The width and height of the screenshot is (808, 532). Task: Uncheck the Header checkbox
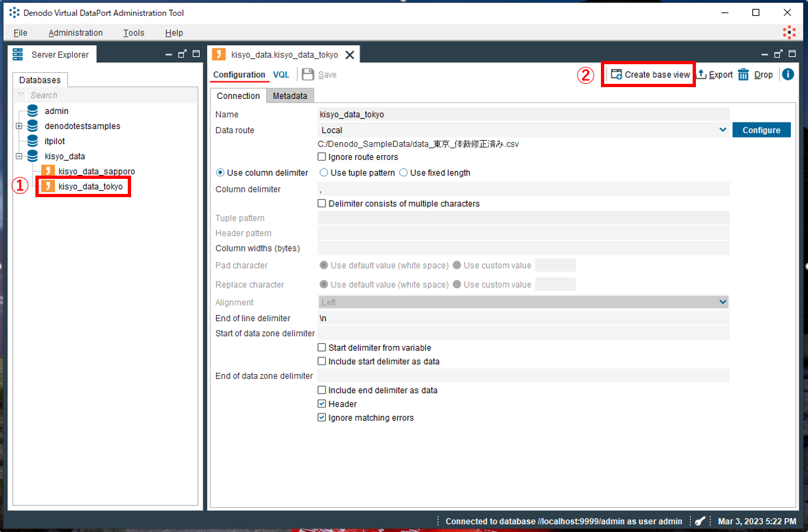321,404
